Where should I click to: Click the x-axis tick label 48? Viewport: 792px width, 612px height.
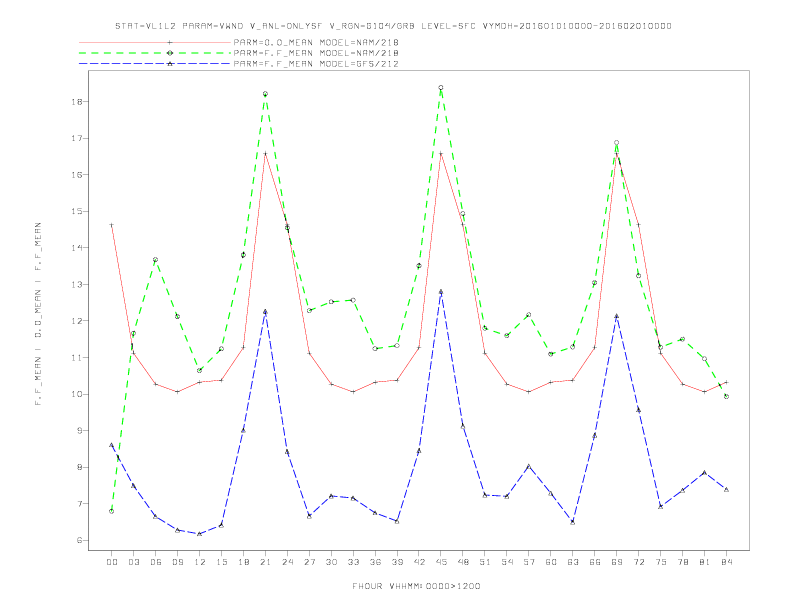[463, 562]
